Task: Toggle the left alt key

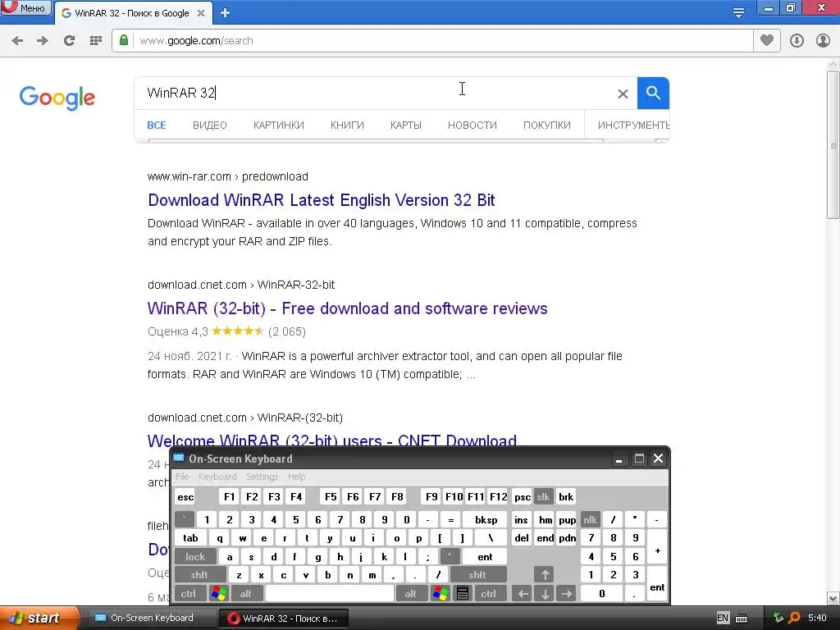Action: coord(246,594)
